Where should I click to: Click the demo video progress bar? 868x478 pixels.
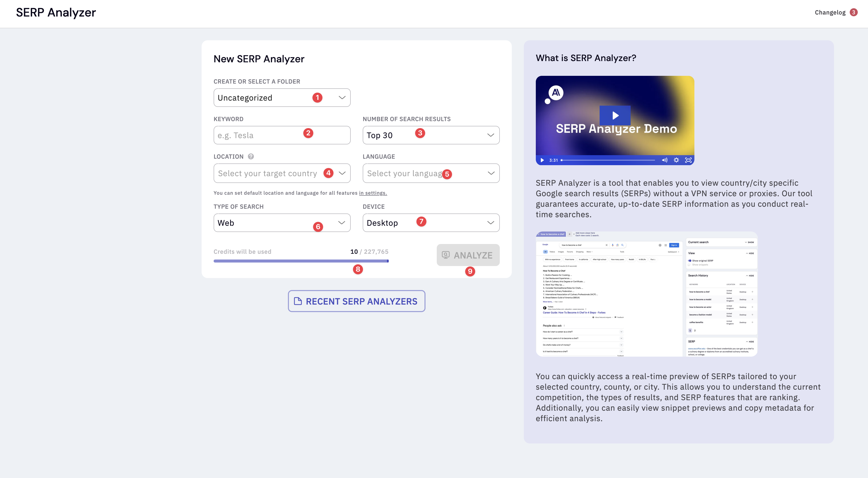point(608,160)
